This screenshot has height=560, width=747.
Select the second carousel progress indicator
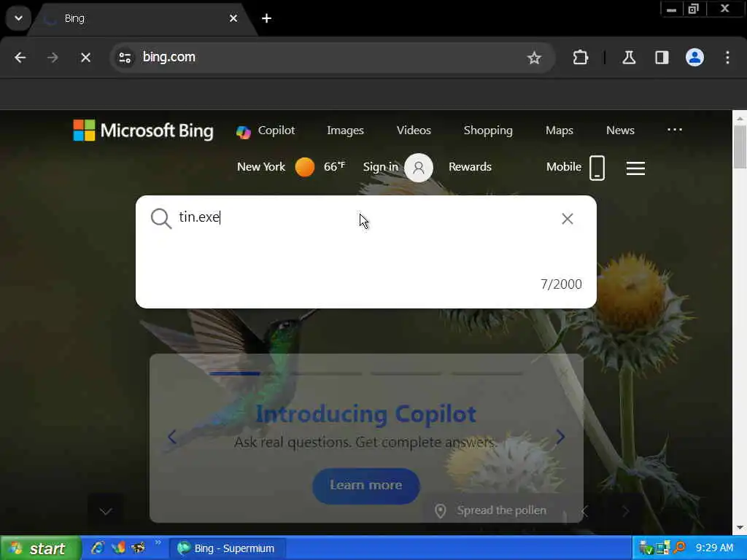point(327,374)
